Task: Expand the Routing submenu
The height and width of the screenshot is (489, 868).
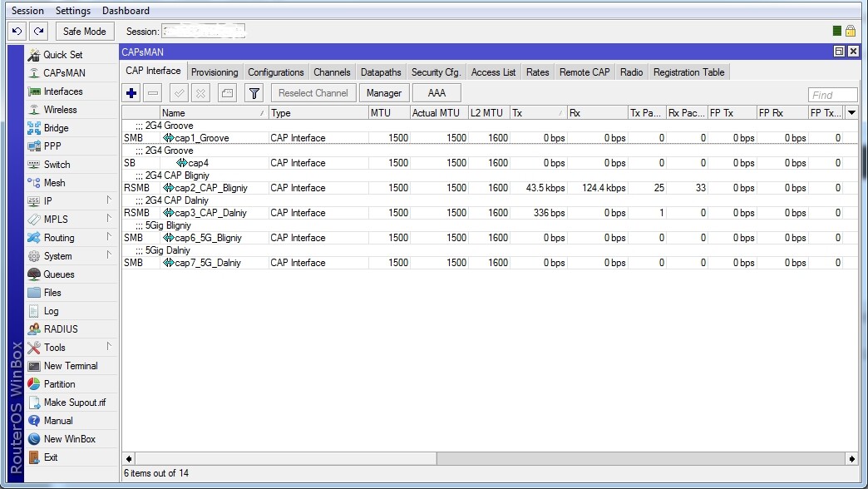Action: pos(109,237)
